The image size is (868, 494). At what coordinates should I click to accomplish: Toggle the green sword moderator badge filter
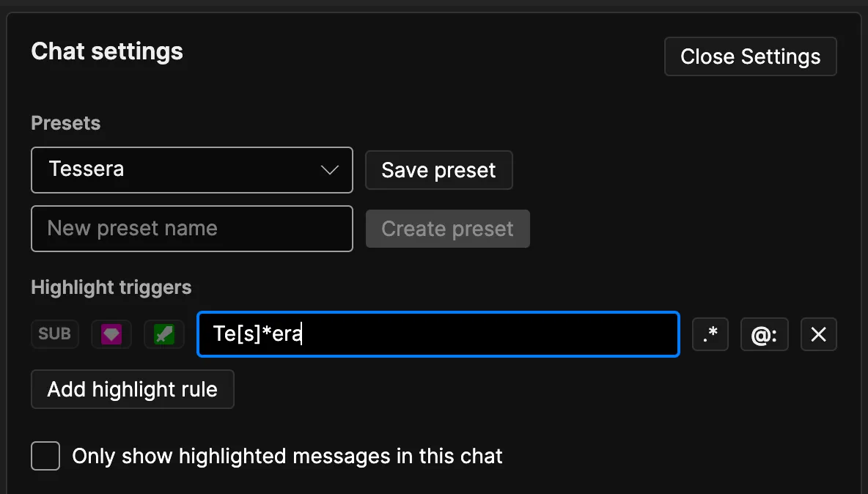click(164, 334)
